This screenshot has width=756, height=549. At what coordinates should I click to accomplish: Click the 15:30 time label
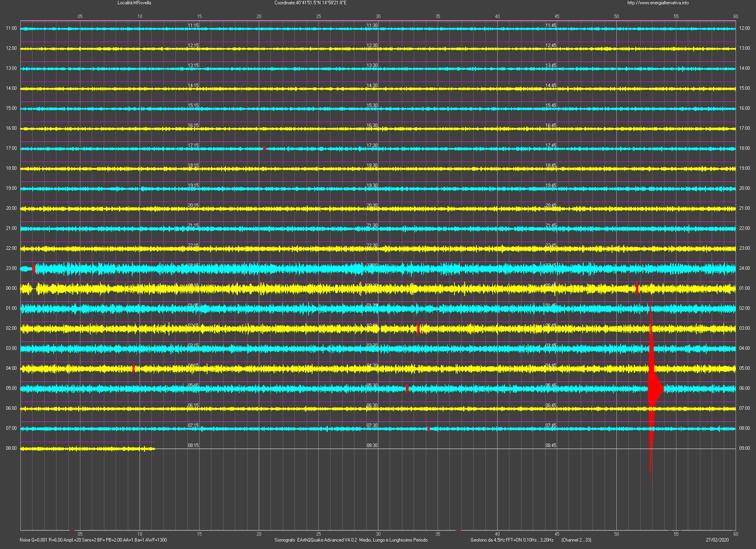coord(372,105)
